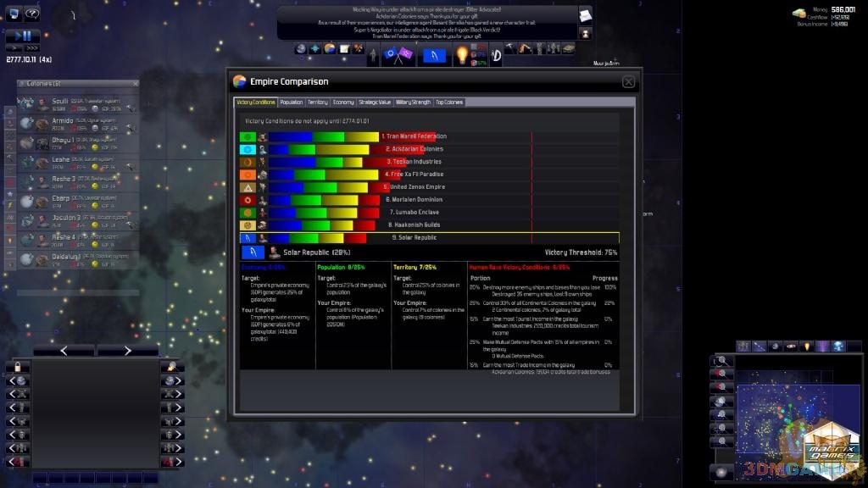Switch to the Territory tab
Screen dimensions: 868x488
(x=318, y=103)
